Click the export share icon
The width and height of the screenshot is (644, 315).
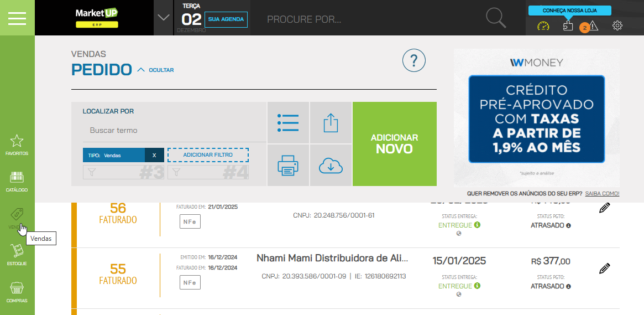click(331, 122)
